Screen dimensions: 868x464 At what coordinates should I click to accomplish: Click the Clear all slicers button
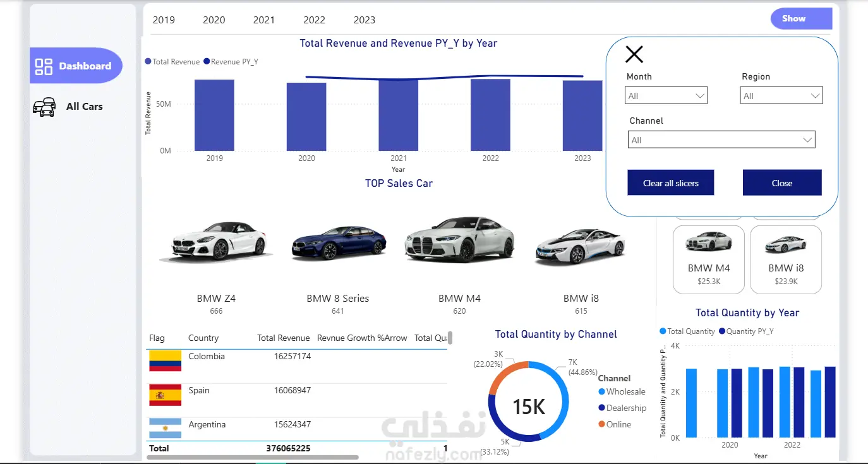coord(671,182)
